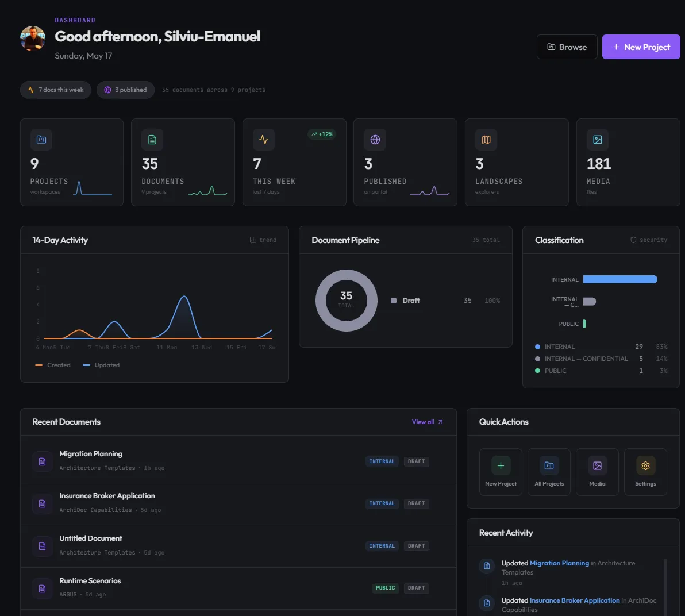Viewport: 685px width, 616px height.
Task: Click PUBLIC tag on Runtime Scenarios row
Action: pyautogui.click(x=385, y=588)
